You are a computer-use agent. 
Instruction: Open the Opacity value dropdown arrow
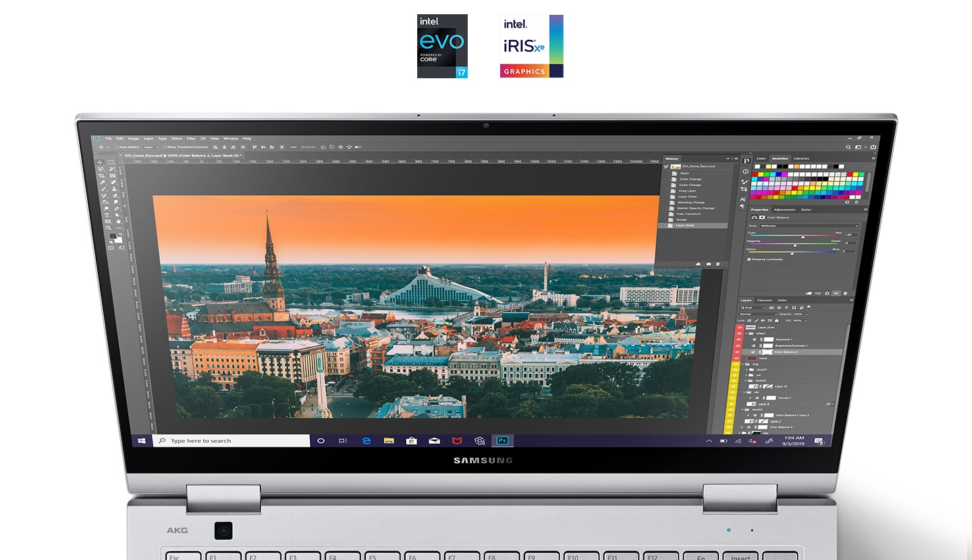[x=807, y=314]
